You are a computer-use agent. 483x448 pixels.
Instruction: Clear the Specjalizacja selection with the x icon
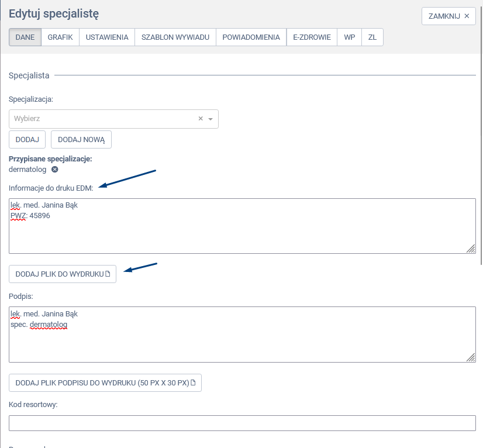201,119
